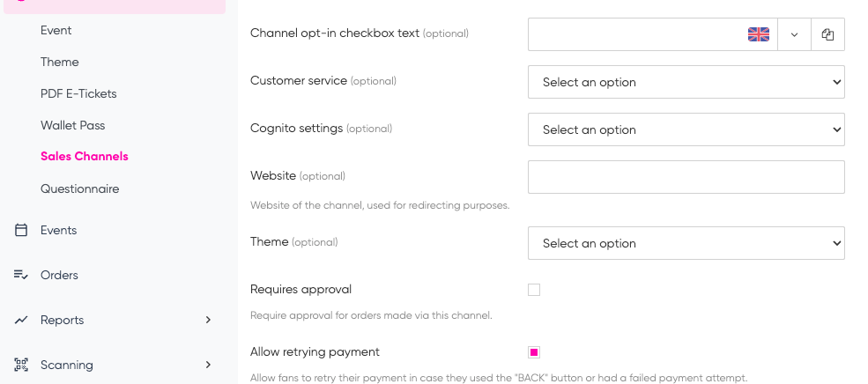Enable the Requires approval checkbox

tap(534, 290)
